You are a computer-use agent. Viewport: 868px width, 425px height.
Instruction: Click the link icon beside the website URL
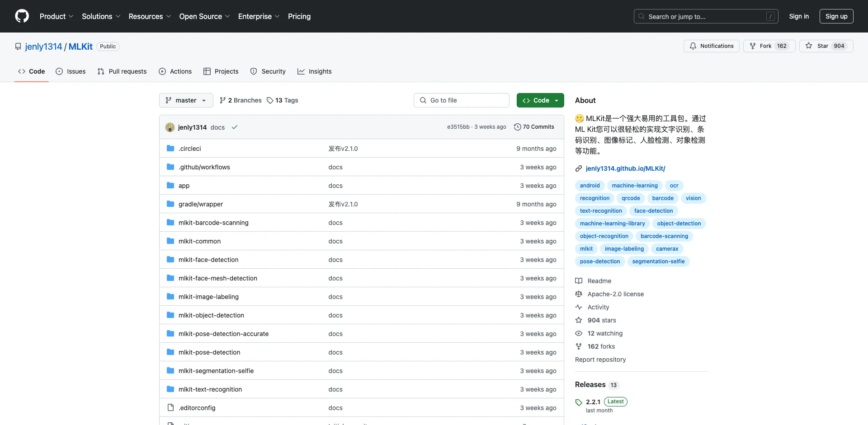pos(579,168)
